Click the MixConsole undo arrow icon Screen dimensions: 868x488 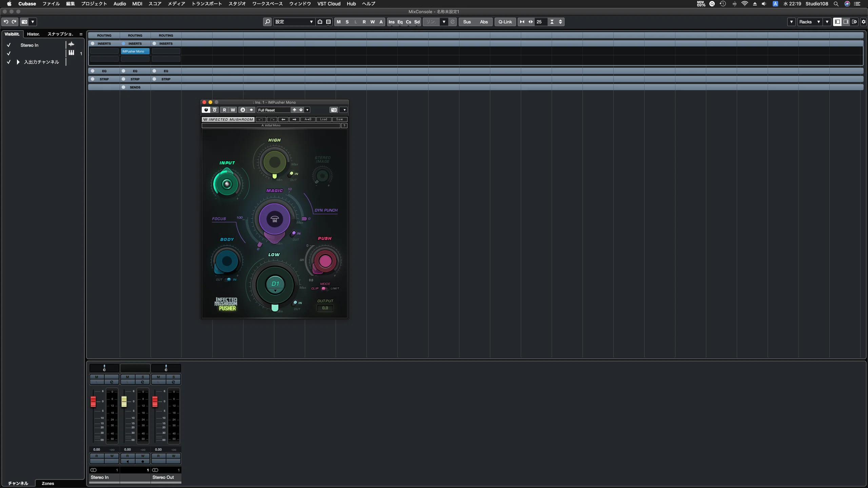(6, 22)
